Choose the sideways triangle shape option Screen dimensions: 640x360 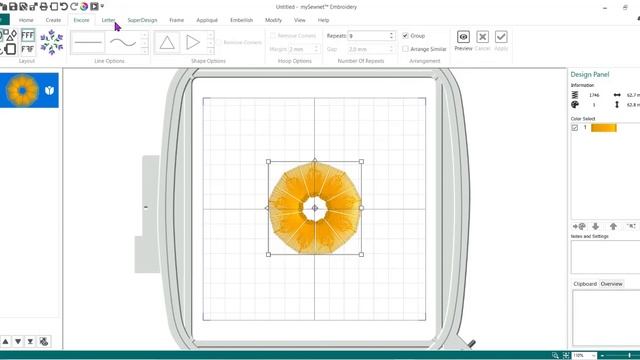[x=193, y=42]
